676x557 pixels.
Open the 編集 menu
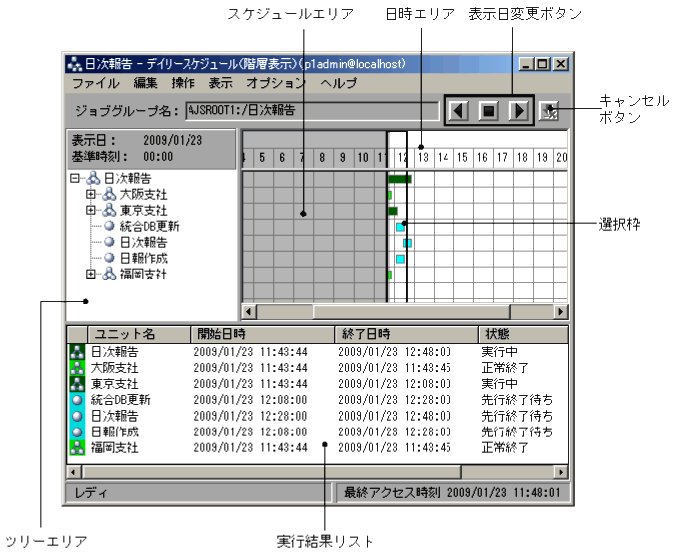145,83
